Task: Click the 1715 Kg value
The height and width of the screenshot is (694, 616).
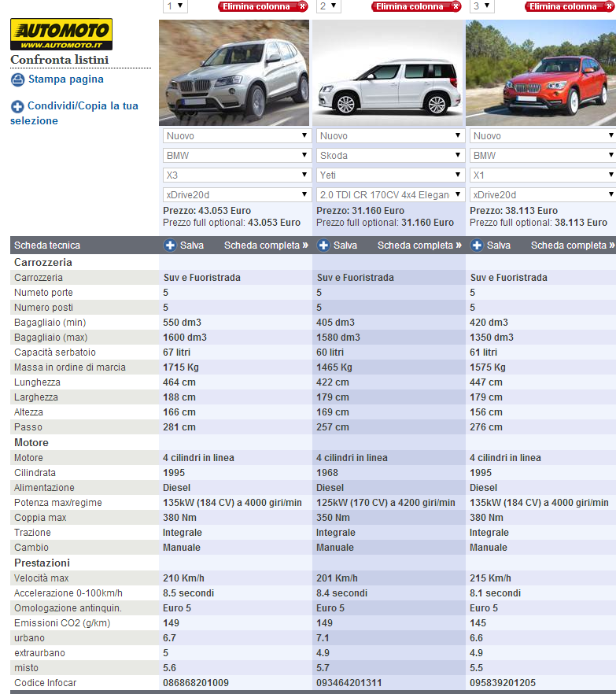Action: click(x=181, y=367)
